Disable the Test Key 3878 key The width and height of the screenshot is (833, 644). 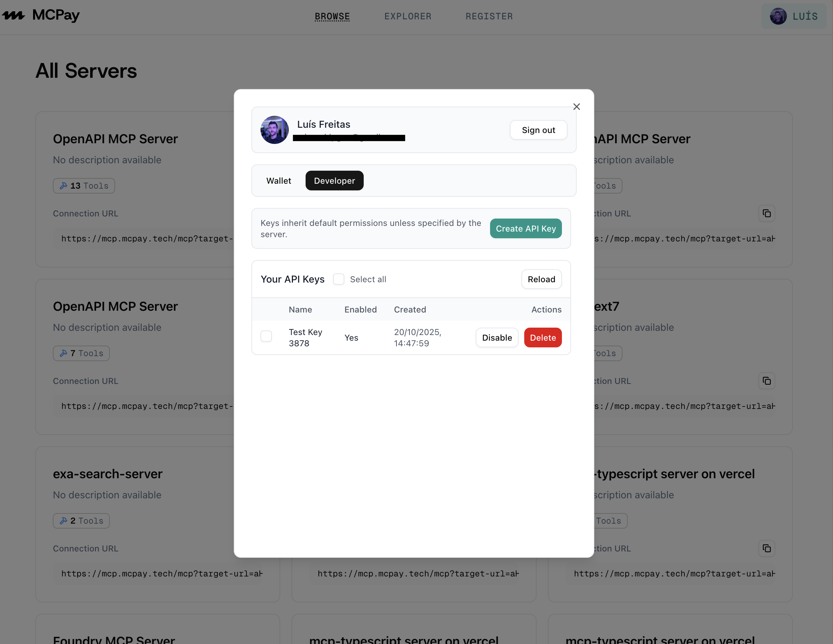pyautogui.click(x=496, y=338)
